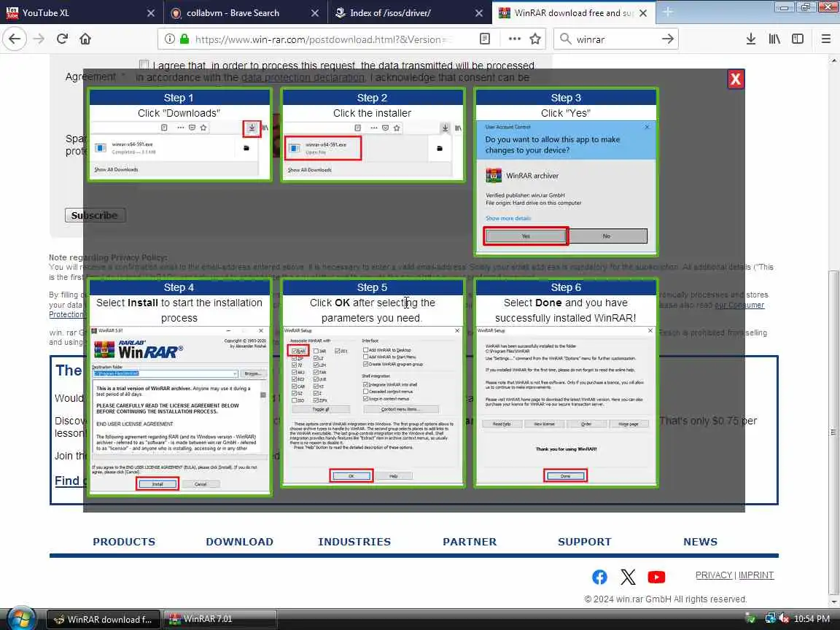The image size is (840, 630).
Task: Open page actions three-dot menu
Action: pyautogui.click(x=514, y=39)
